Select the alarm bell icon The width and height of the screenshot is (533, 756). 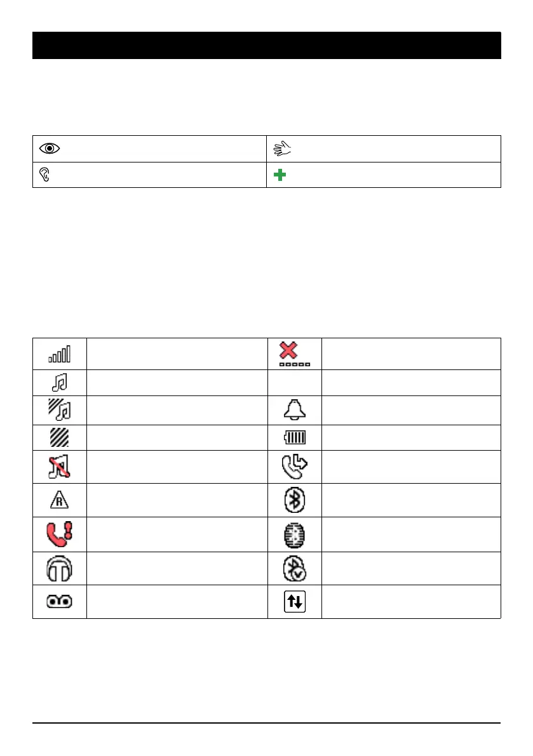click(294, 409)
